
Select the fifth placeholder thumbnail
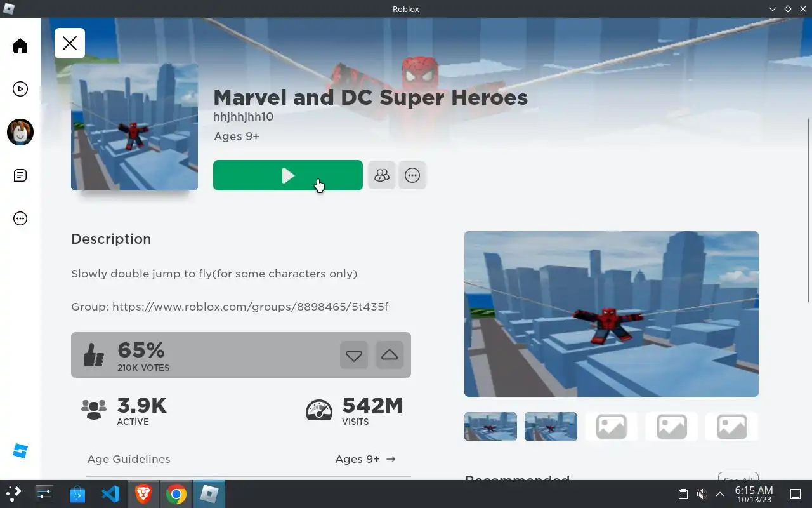tap(731, 426)
